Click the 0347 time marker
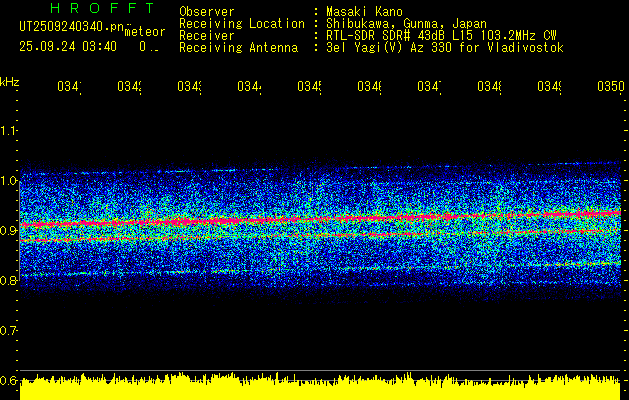Viewport: 629px width, 400px height. (430, 86)
